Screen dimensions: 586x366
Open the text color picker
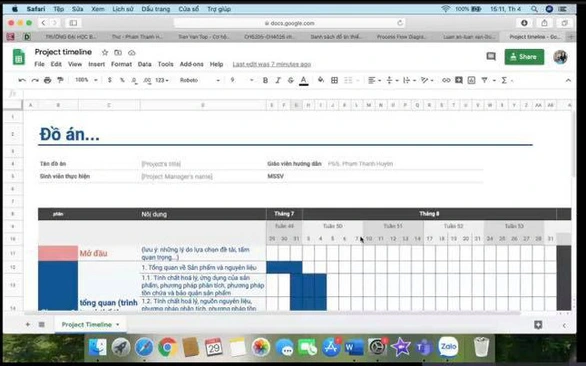click(303, 80)
